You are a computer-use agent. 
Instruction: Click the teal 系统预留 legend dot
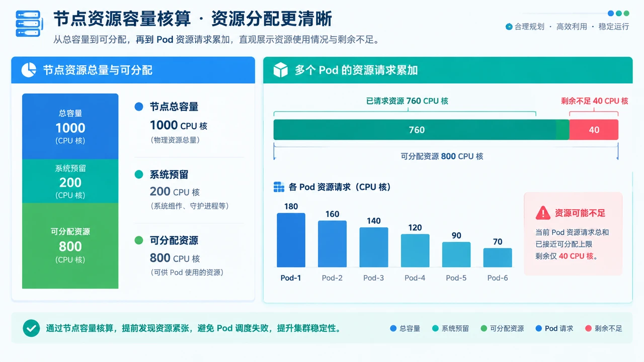pyautogui.click(x=435, y=328)
